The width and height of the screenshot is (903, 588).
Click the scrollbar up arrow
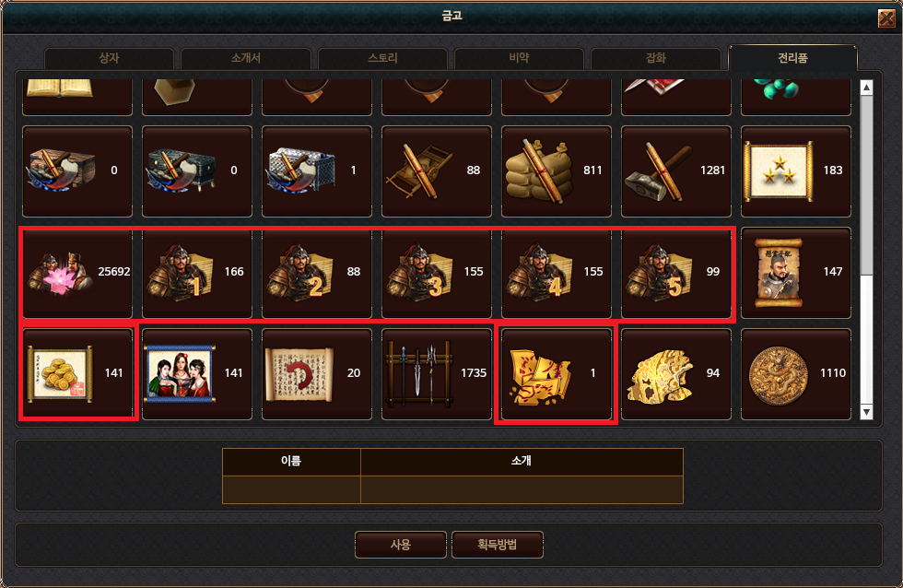[866, 88]
